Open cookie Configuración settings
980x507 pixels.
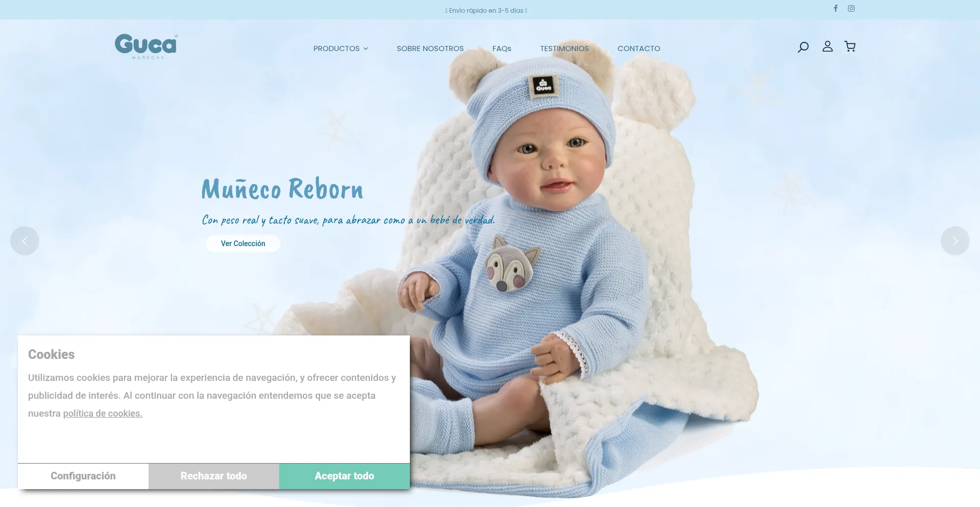tap(83, 476)
